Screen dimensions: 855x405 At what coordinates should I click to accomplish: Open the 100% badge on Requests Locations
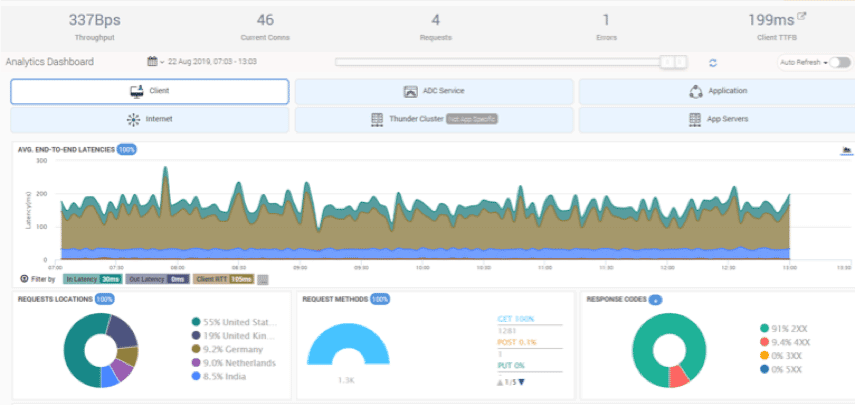tap(104, 299)
